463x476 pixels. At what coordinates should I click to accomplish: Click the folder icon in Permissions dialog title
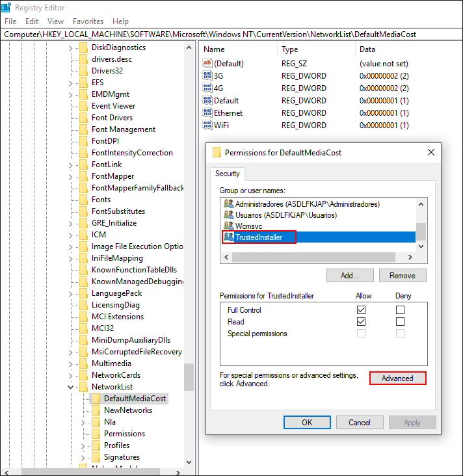click(x=217, y=152)
